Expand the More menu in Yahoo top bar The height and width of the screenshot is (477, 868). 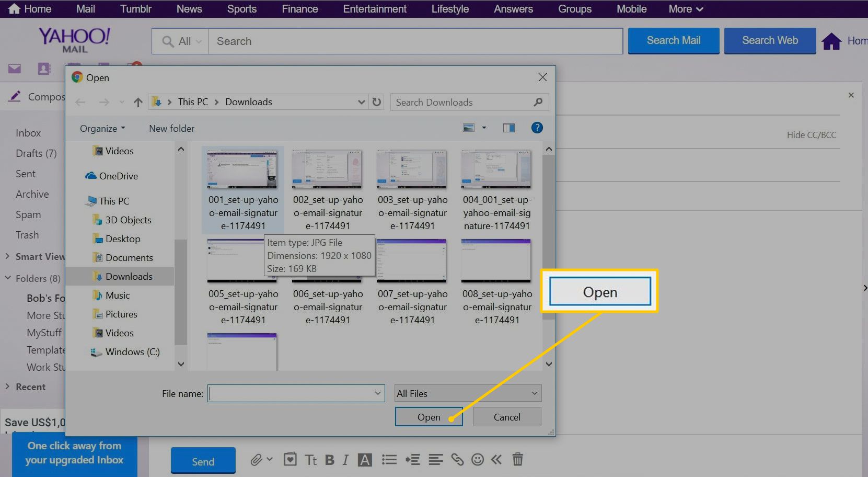[686, 9]
